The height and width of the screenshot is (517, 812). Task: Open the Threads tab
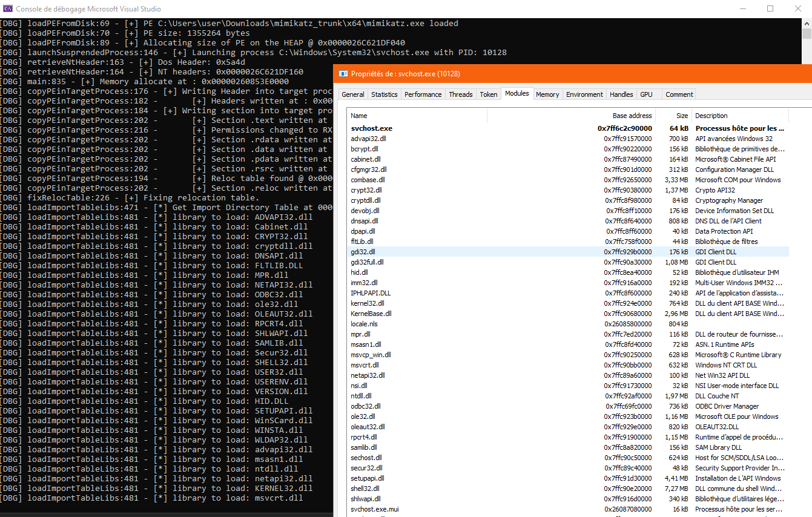click(461, 94)
